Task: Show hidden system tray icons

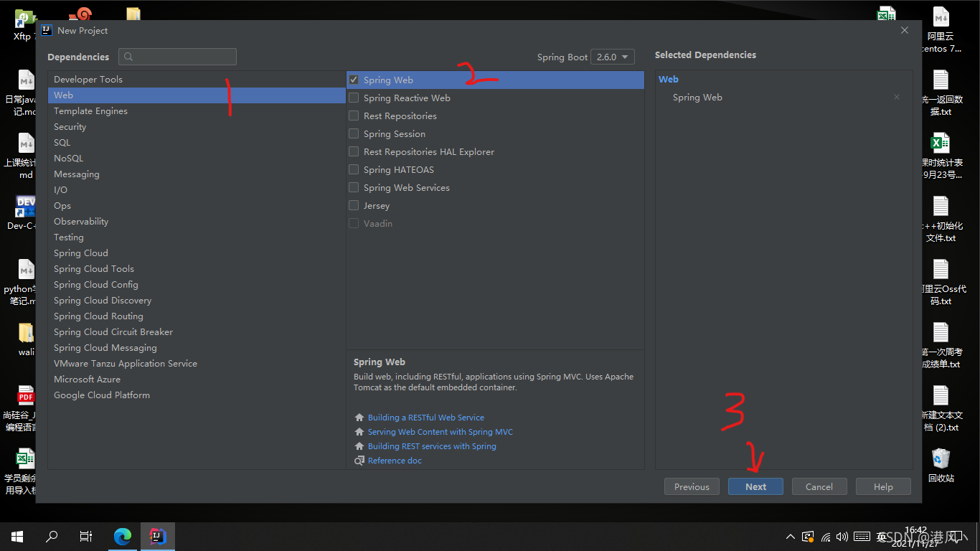Action: point(791,536)
